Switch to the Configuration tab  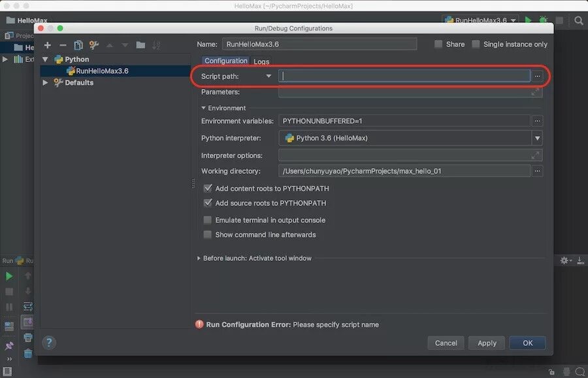point(226,61)
